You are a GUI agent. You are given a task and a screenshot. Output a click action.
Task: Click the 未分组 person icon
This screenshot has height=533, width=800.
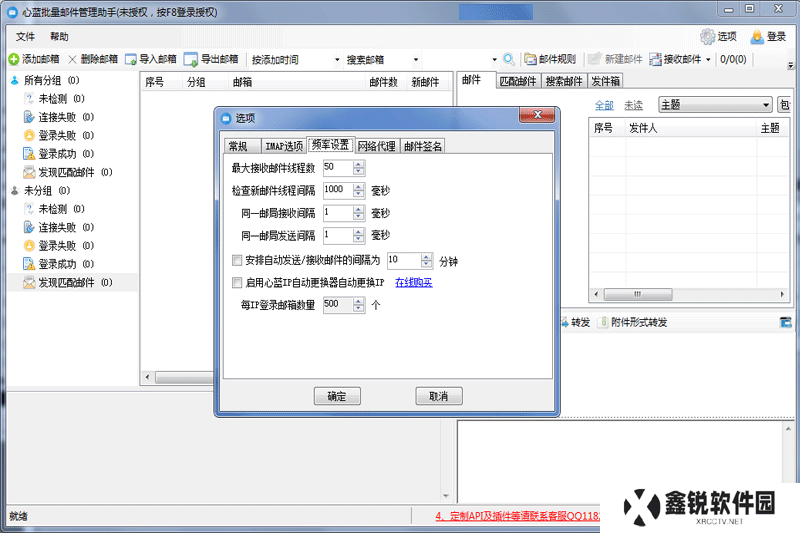[15, 190]
